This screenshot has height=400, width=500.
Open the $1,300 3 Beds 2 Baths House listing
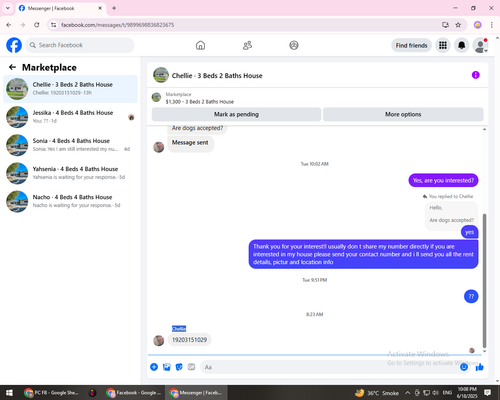(x=200, y=102)
